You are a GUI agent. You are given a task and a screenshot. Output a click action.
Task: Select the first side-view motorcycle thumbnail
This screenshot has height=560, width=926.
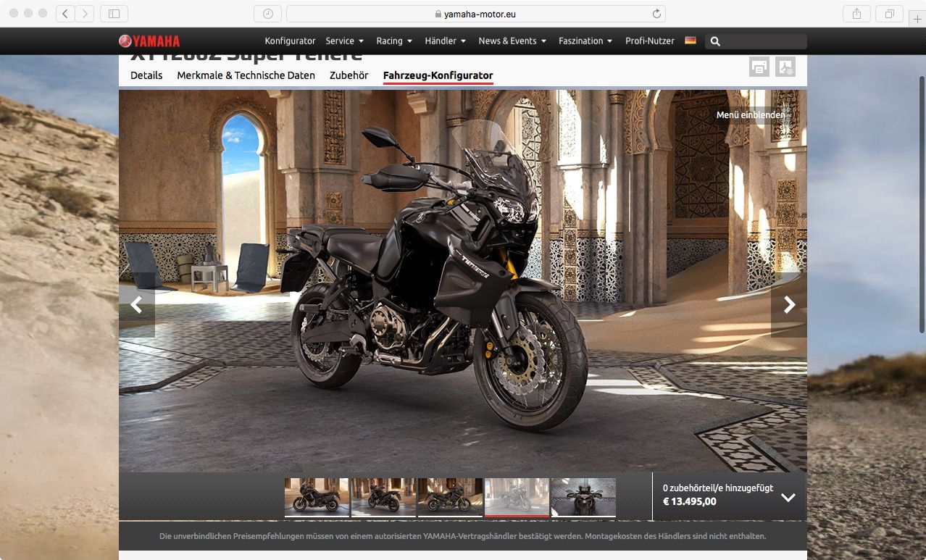click(x=317, y=496)
